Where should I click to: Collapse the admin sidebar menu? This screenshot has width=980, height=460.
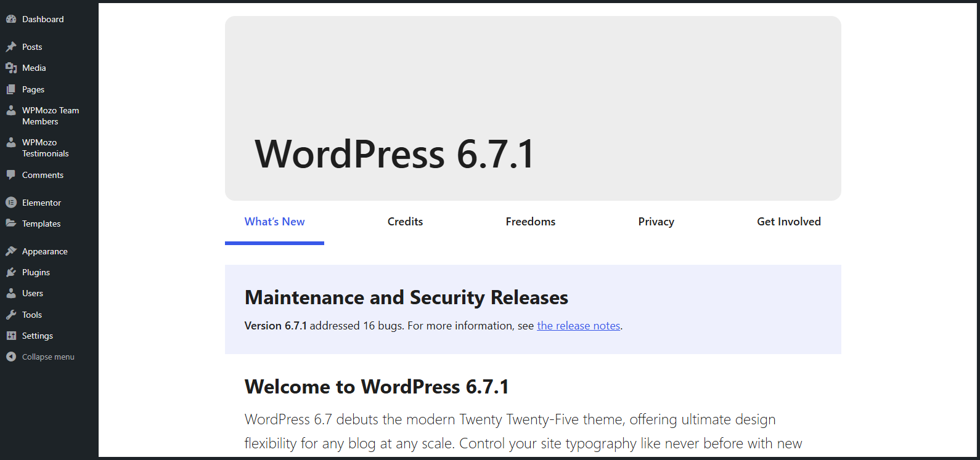48,357
